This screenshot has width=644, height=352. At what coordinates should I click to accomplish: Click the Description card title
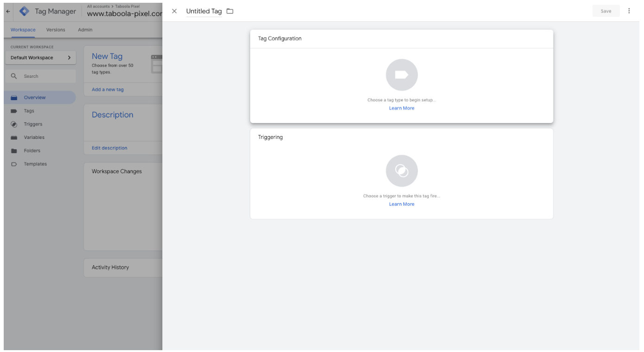tap(113, 115)
